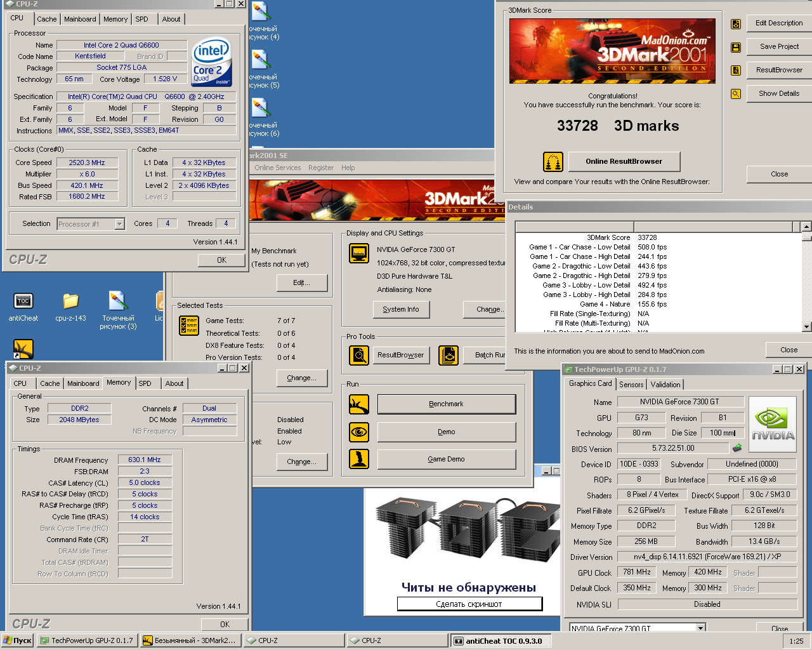Screen dimensions: 812x650
Task: Click the Online ResultBrowser yellow icon
Action: [x=553, y=162]
